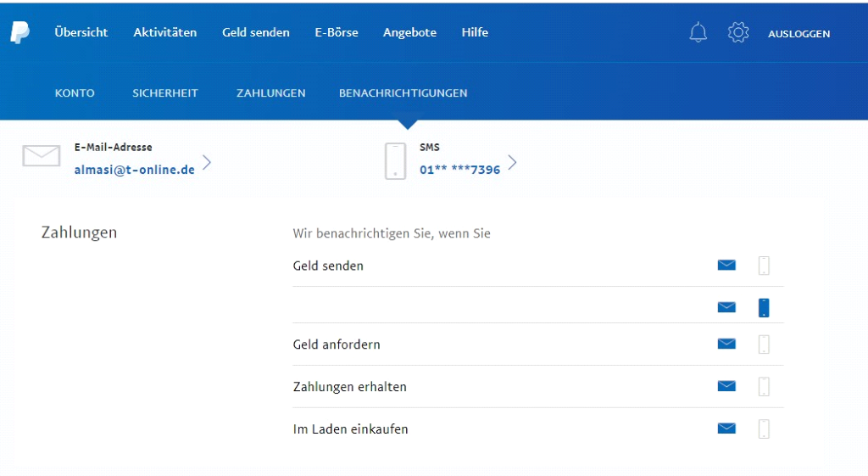
Task: Open the Aktivitäten menu item
Action: (x=164, y=33)
